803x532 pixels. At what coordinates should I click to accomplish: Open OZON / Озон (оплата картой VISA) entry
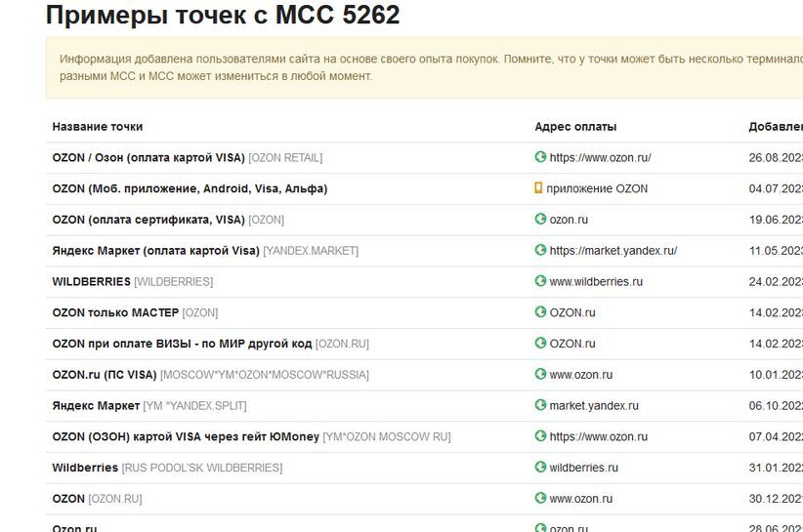coord(148,158)
